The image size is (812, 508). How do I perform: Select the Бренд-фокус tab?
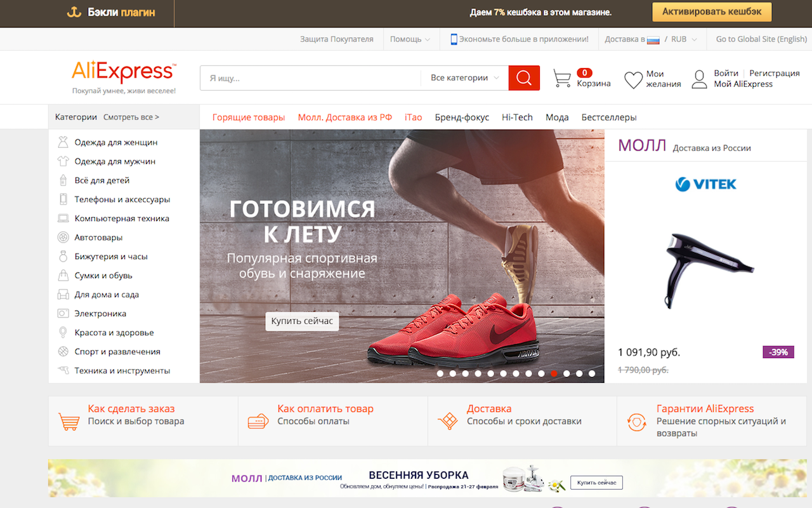tap(462, 117)
